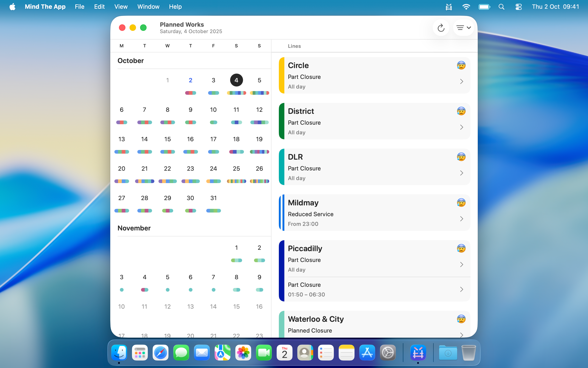The image size is (588, 368).
Task: Click the worried face icon on DLR
Action: 461,157
